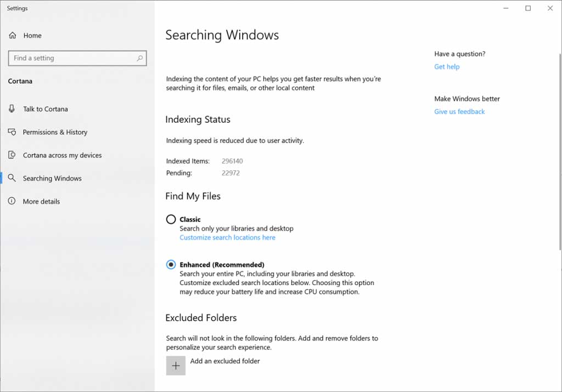Click inside the Find a setting box
Image resolution: width=562 pixels, height=392 pixels.
tap(71, 58)
